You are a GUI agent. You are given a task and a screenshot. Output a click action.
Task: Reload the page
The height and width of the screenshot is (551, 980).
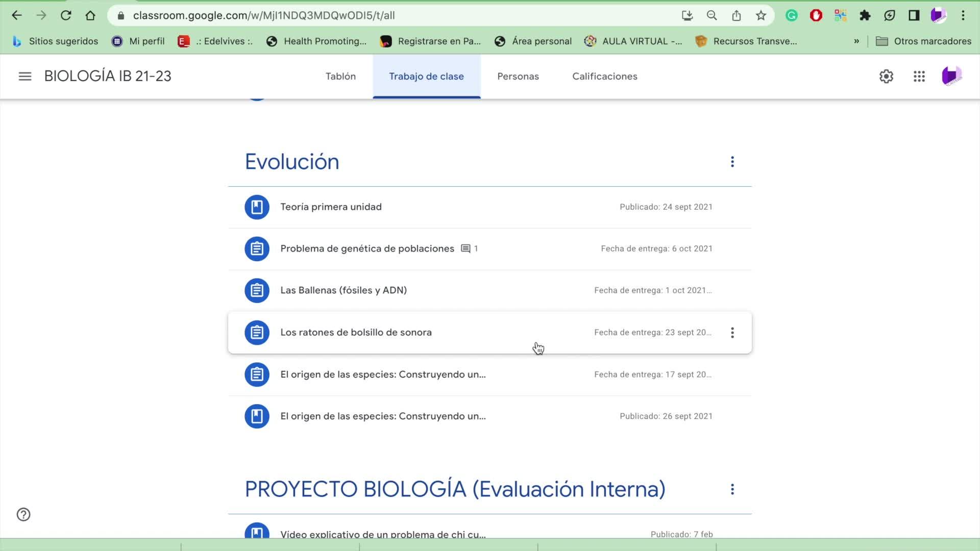(x=66, y=15)
